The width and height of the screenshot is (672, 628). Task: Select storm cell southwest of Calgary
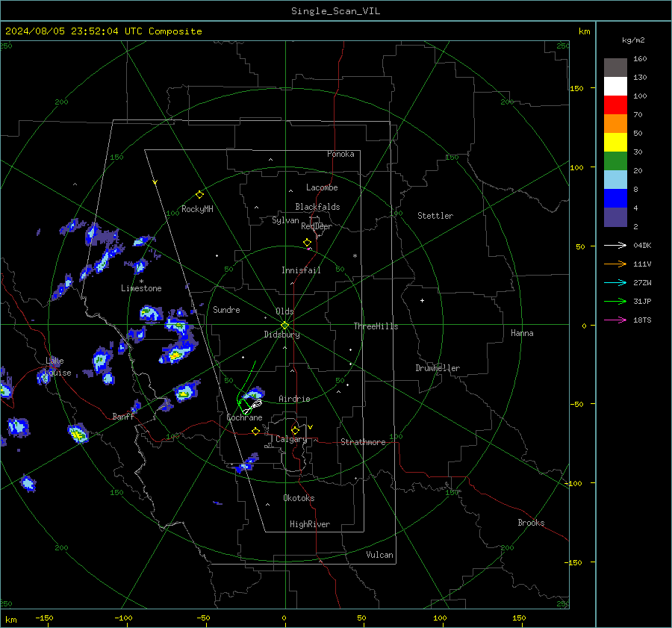[246, 464]
